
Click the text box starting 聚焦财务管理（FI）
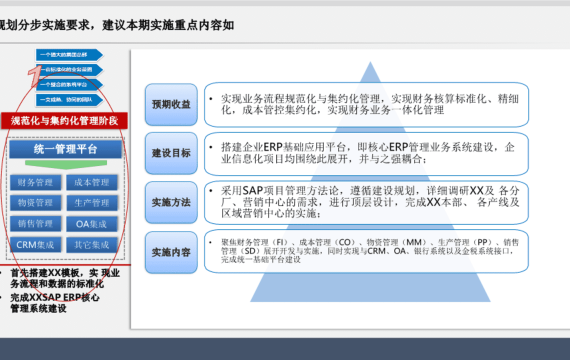[x=366, y=251]
